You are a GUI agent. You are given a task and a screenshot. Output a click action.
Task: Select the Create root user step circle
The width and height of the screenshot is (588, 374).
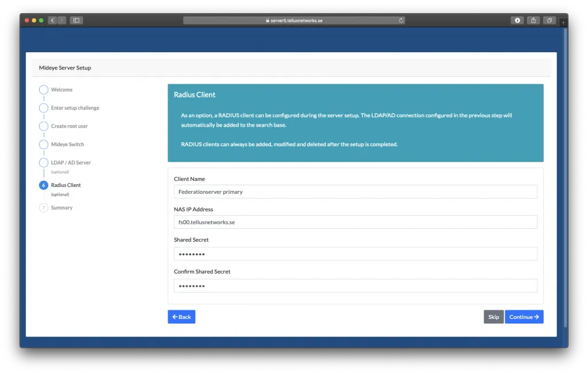tap(44, 126)
